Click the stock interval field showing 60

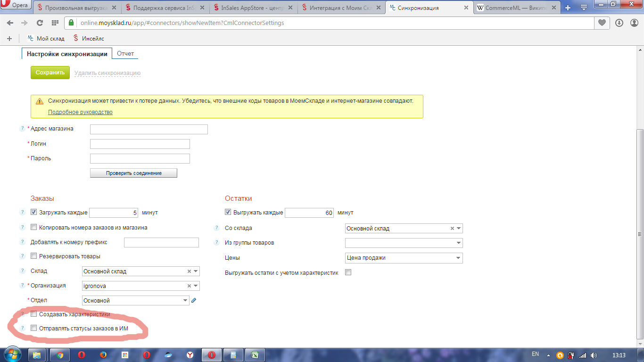(309, 213)
